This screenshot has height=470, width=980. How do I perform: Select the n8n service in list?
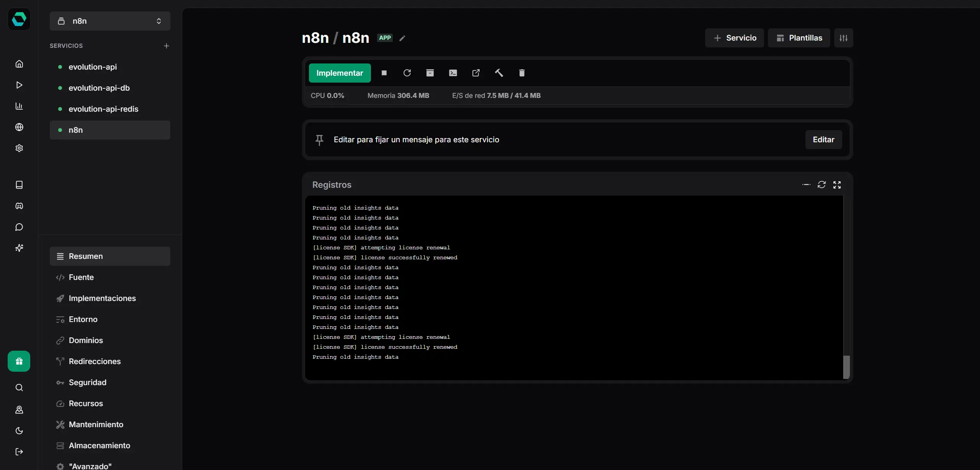coord(110,130)
